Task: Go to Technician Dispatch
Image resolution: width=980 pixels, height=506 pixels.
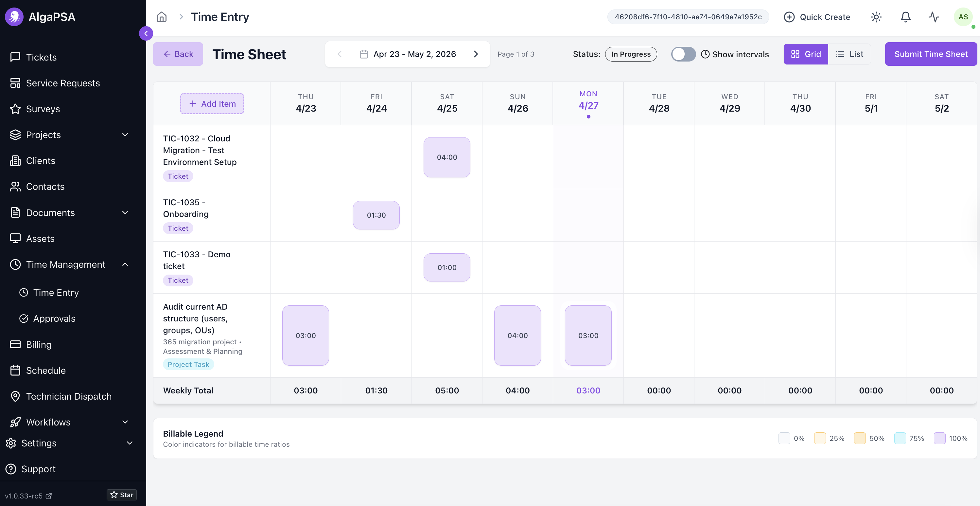Action: 68,396
